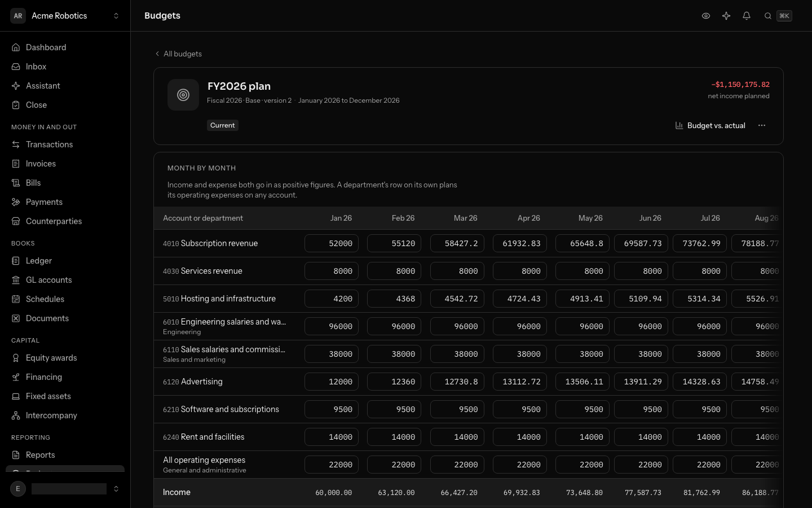
Task: Edit Rent and facilities May 26 field
Action: tap(582, 437)
